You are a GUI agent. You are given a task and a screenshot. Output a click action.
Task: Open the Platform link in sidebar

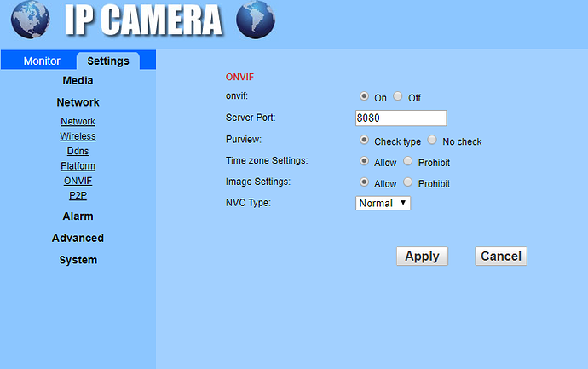point(78,165)
